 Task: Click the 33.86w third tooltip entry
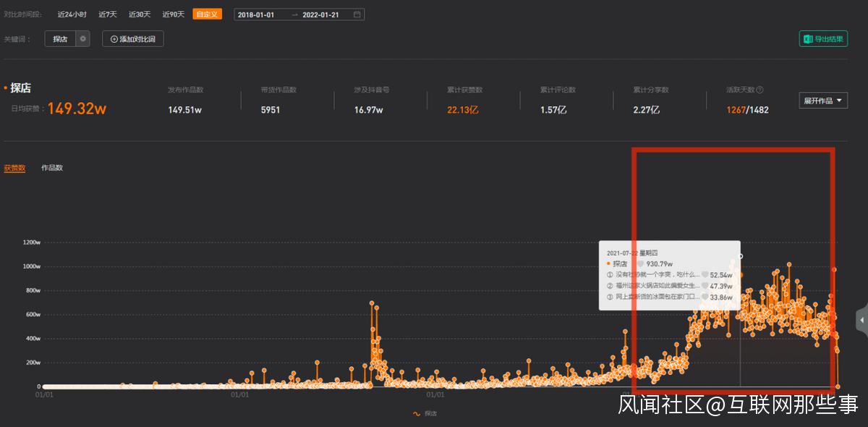[721, 297]
